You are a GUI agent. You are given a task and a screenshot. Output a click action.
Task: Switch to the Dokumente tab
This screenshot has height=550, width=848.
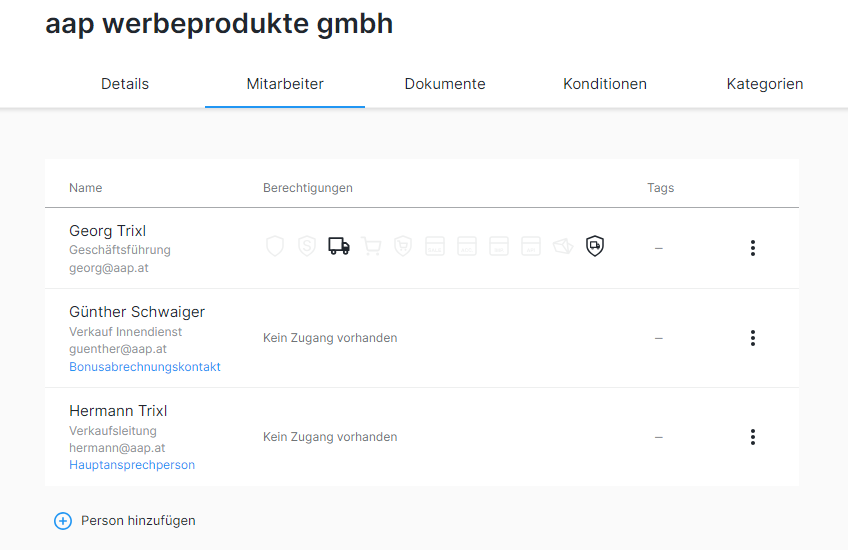[x=445, y=84]
